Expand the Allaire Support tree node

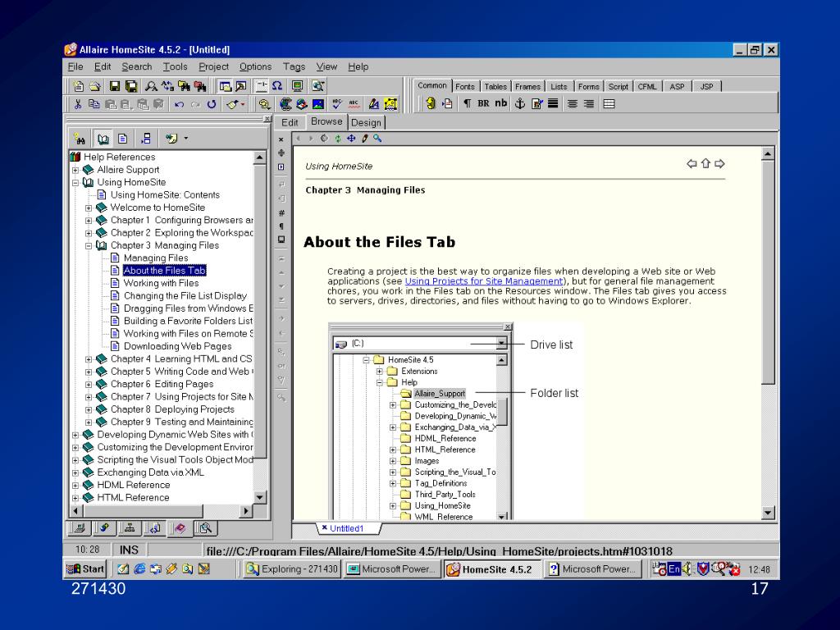pos(75,170)
